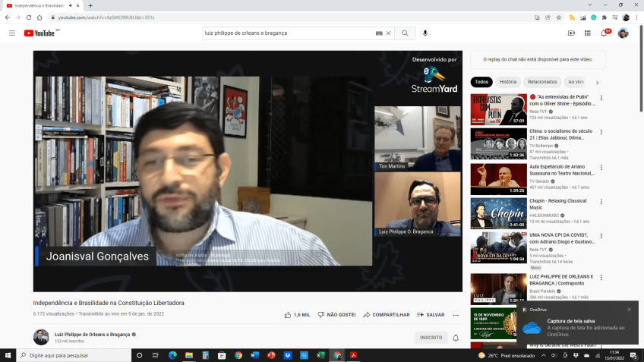Toggle the INSCRITO subscription button

[x=431, y=337]
